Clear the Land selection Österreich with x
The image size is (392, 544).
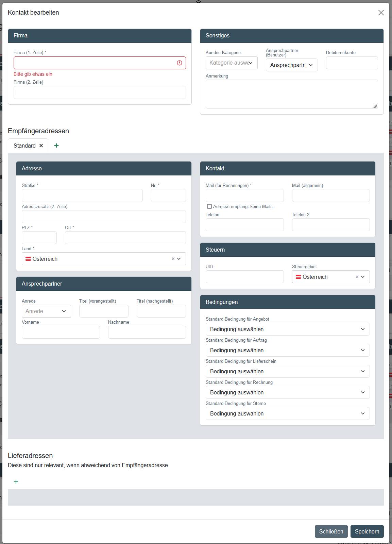click(x=173, y=259)
